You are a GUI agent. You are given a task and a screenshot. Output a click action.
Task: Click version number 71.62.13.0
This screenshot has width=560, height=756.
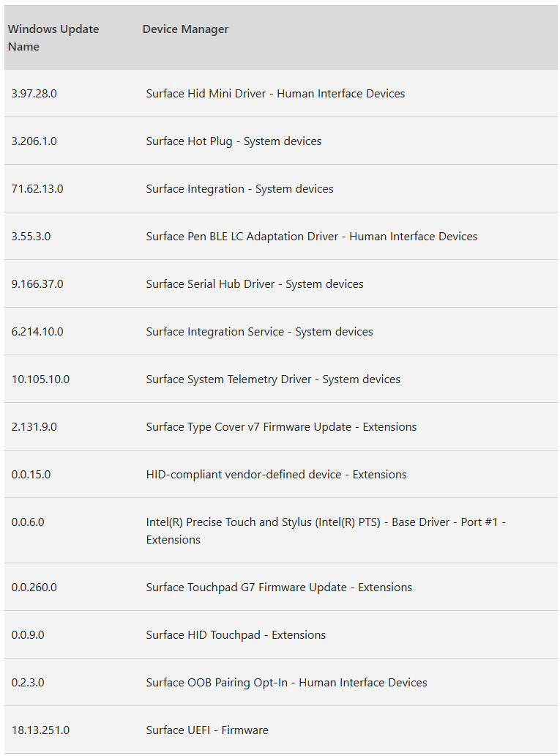[37, 189]
